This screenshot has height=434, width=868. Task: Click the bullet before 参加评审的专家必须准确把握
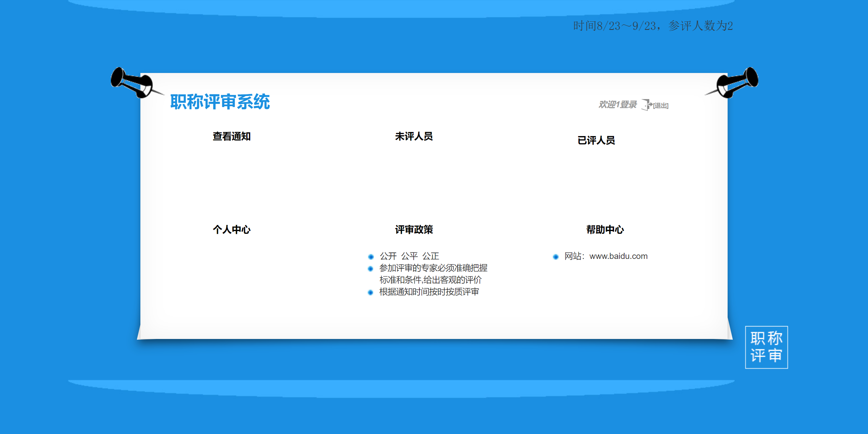371,269
